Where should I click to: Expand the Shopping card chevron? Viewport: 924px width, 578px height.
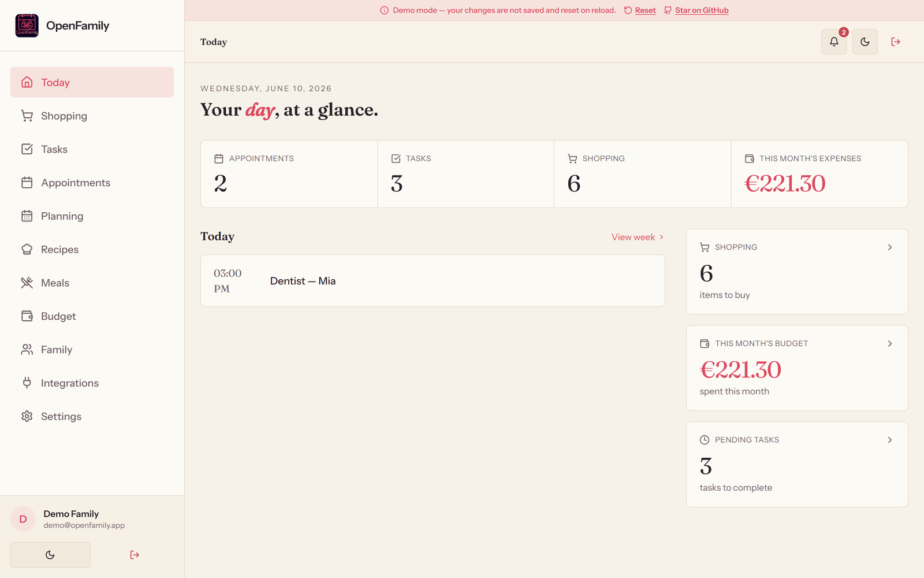890,247
